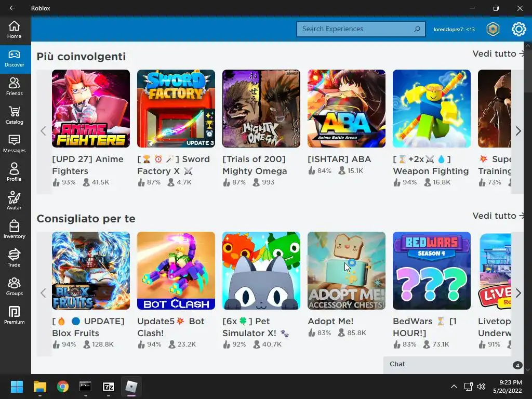Screen dimensions: 532x399
Task: Open the Home sidebar icon
Action: pos(14,30)
